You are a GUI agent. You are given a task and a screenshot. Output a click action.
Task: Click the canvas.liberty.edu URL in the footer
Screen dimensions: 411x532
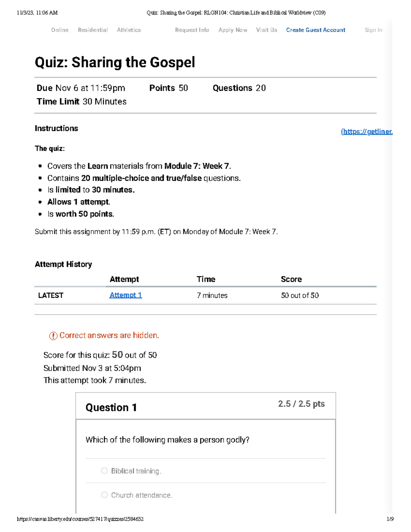click(80, 519)
